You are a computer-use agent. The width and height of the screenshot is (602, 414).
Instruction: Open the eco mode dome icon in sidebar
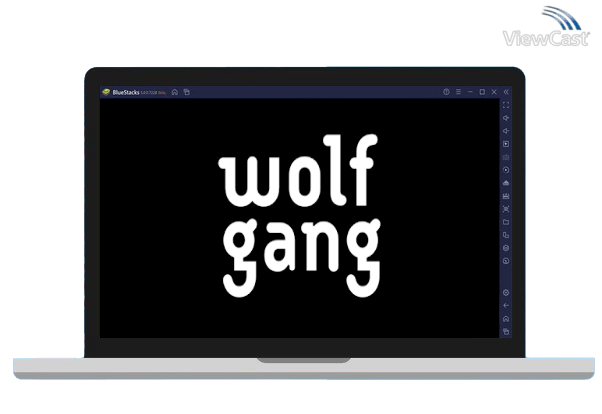click(x=506, y=183)
